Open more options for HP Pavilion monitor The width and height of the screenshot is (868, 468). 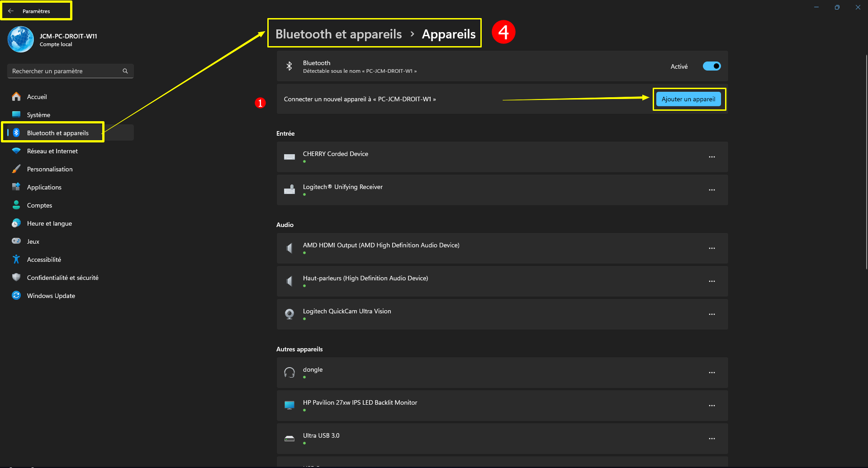coord(712,406)
